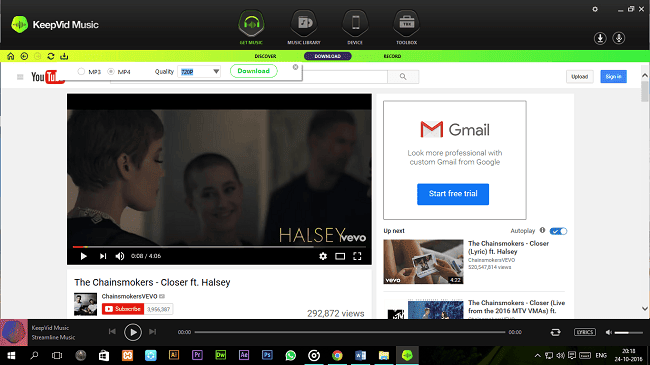Click the green Download button
650x365 pixels.
click(254, 71)
